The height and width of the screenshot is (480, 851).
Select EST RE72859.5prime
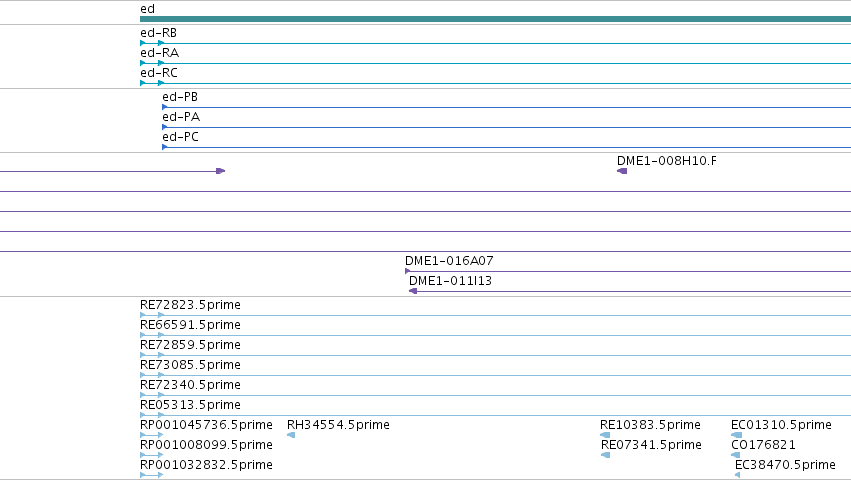pos(190,345)
